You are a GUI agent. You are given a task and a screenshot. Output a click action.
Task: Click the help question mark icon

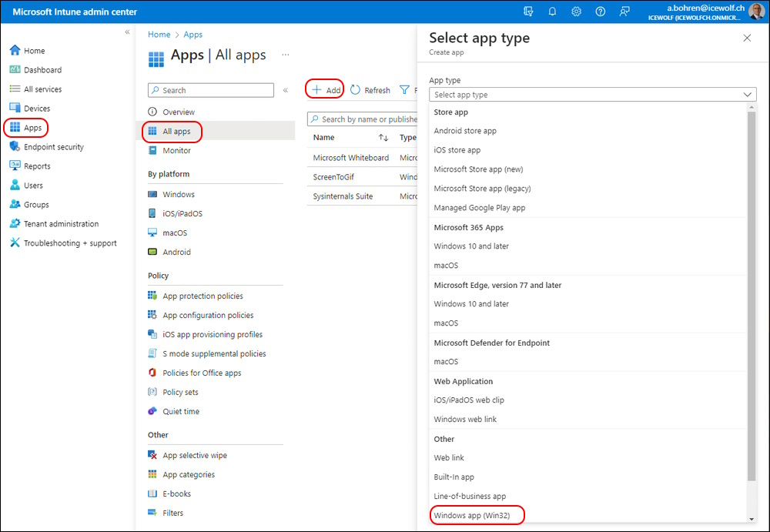click(x=600, y=12)
